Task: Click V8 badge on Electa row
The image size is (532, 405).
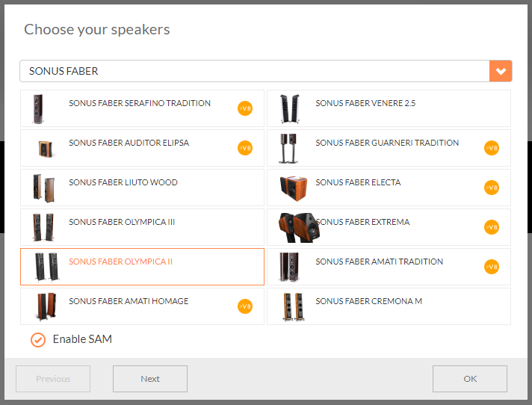Action: coord(492,188)
